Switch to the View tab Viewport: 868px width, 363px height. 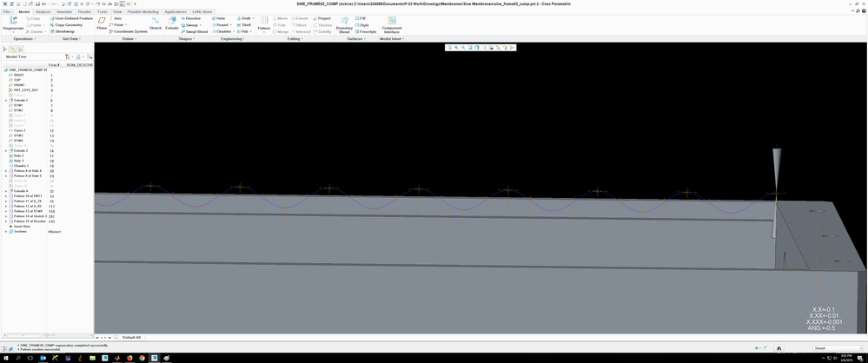117,11
